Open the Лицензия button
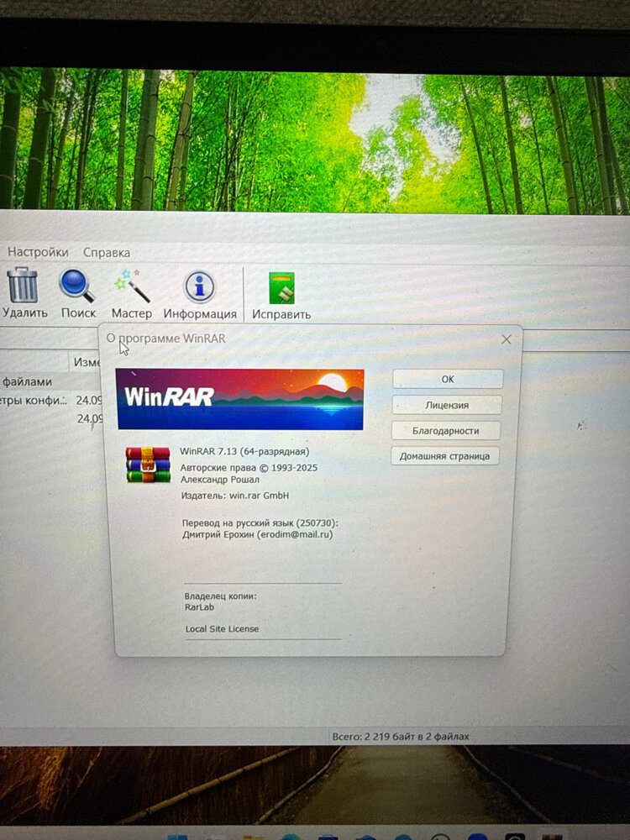This screenshot has height=840, width=630. coord(447,405)
